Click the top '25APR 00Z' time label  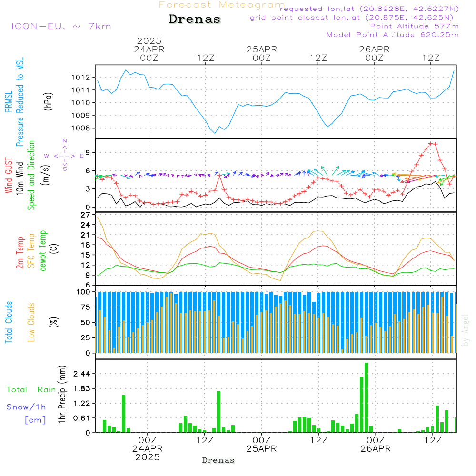point(262,53)
